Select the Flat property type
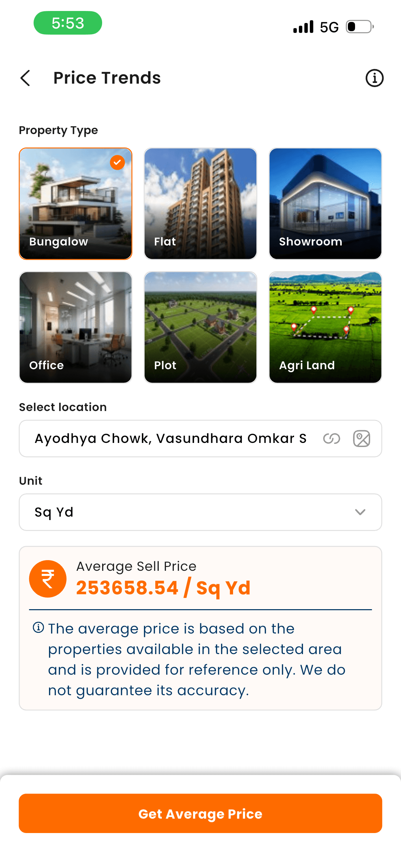The height and width of the screenshot is (868, 401). (x=200, y=204)
